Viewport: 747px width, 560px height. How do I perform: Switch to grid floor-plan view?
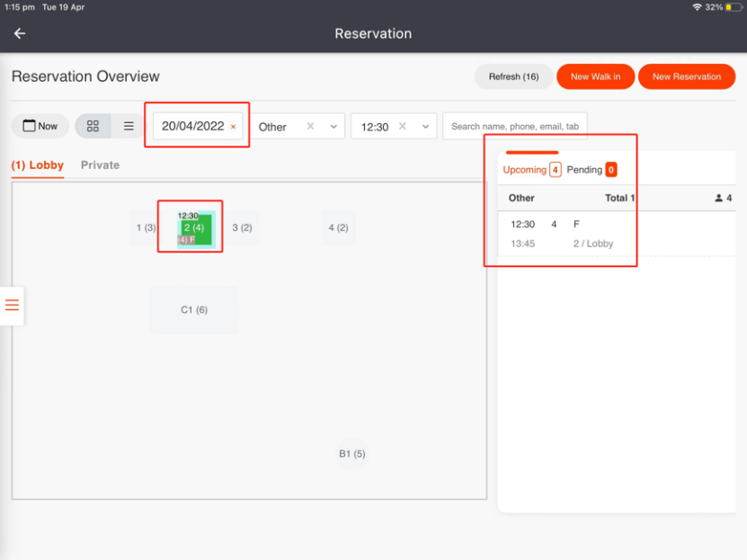pyautogui.click(x=93, y=126)
